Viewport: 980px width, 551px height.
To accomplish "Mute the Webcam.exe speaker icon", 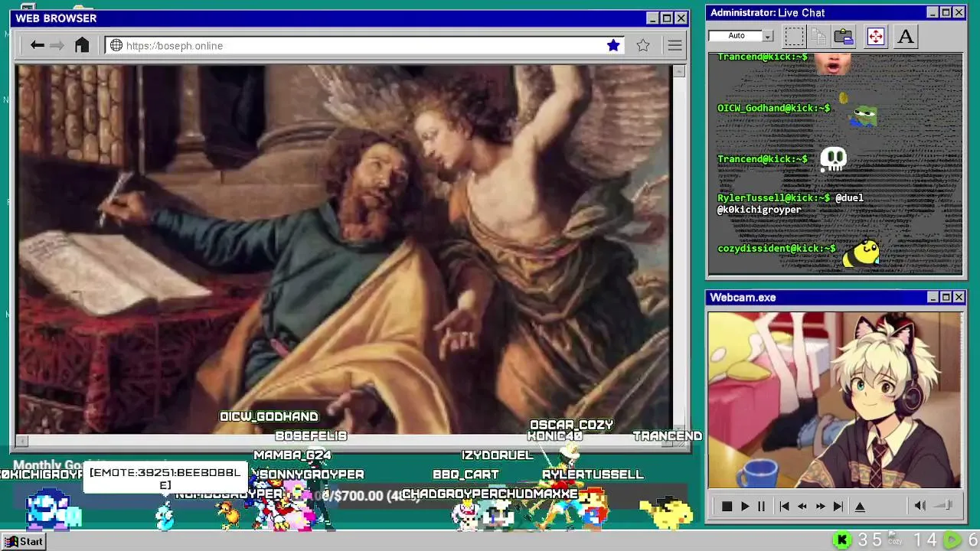I will (x=920, y=505).
